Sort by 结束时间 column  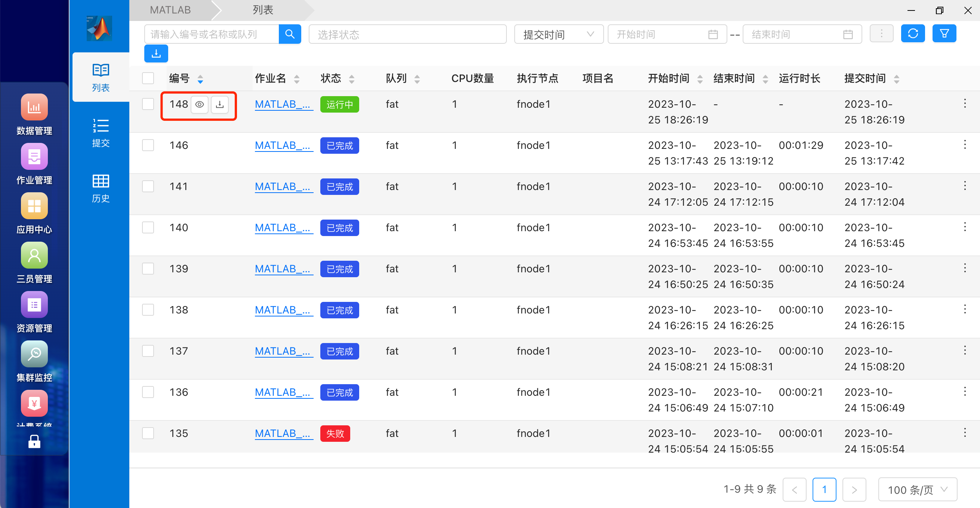765,79
